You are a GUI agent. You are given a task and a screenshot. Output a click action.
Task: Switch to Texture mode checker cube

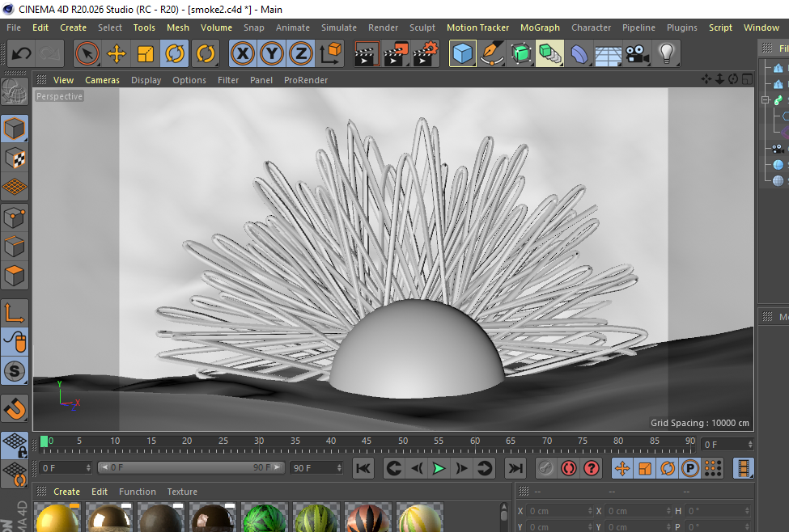coord(15,158)
